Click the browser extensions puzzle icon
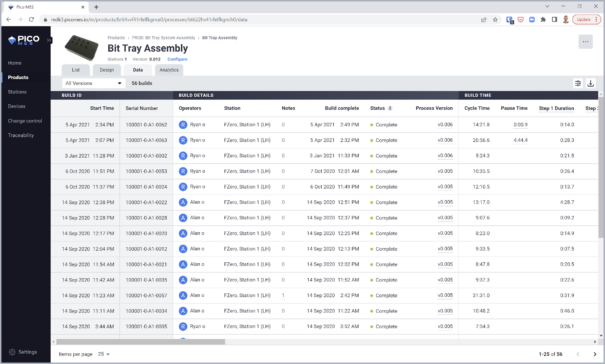The height and width of the screenshot is (364, 605). (x=543, y=19)
